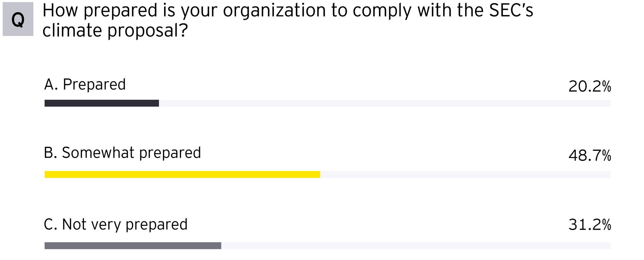Viewport: 644px width, 260px height.
Task: Click the 20.2% result value
Action: click(x=590, y=87)
